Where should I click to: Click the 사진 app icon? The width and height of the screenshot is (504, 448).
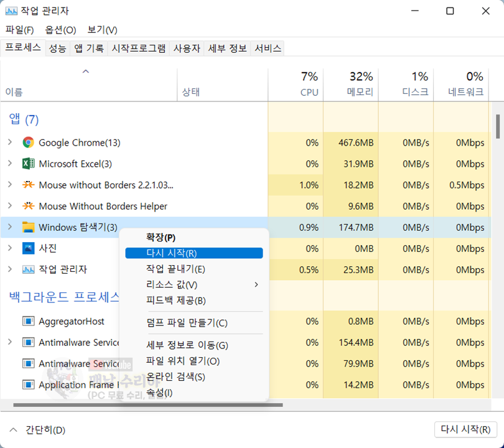[28, 248]
